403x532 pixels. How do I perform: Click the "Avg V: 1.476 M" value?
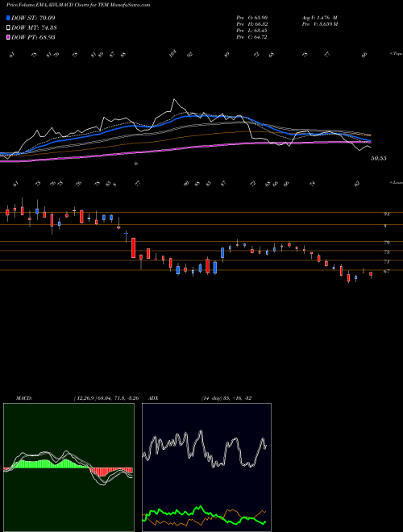(319, 17)
